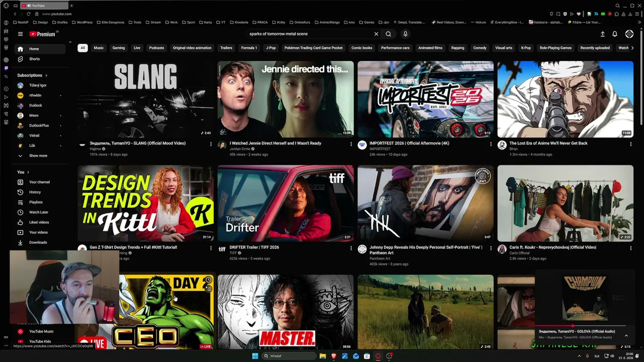644x362 pixels.
Task: Expand the Subscriptions section
Action: (x=33, y=75)
